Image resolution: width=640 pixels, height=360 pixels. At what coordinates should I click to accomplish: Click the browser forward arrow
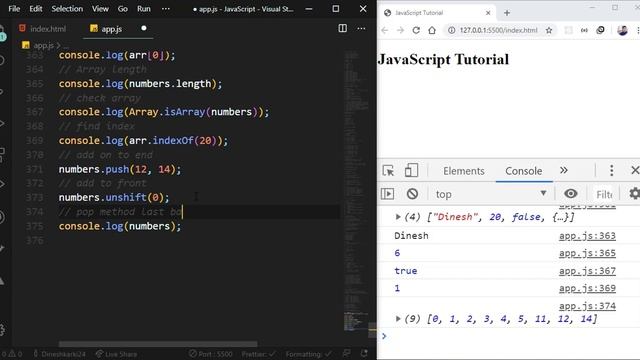tap(400, 30)
